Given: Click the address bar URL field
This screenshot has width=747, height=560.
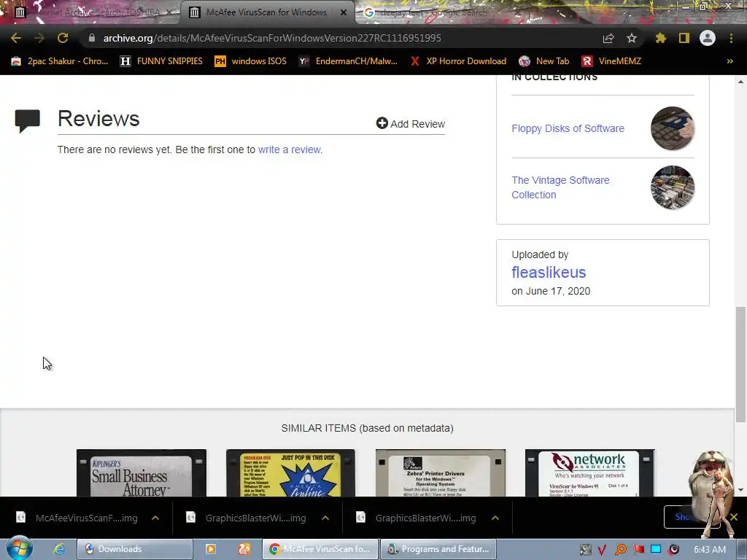Looking at the screenshot, I should 343,38.
